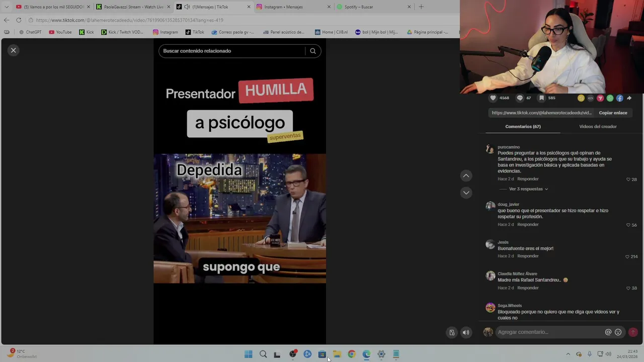
Task: Switch to Spotify Buscar tab
Action: click(373, 7)
